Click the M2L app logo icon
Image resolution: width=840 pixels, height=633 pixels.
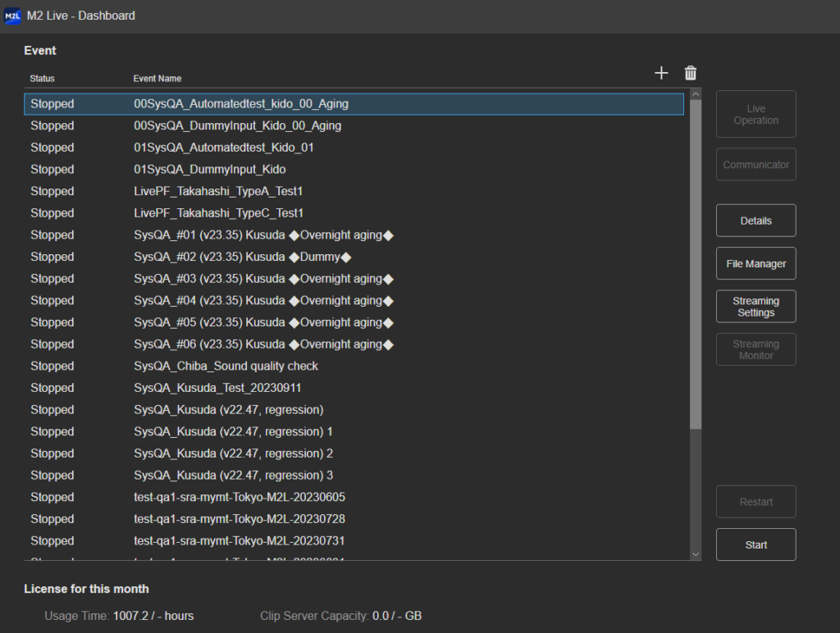click(12, 16)
